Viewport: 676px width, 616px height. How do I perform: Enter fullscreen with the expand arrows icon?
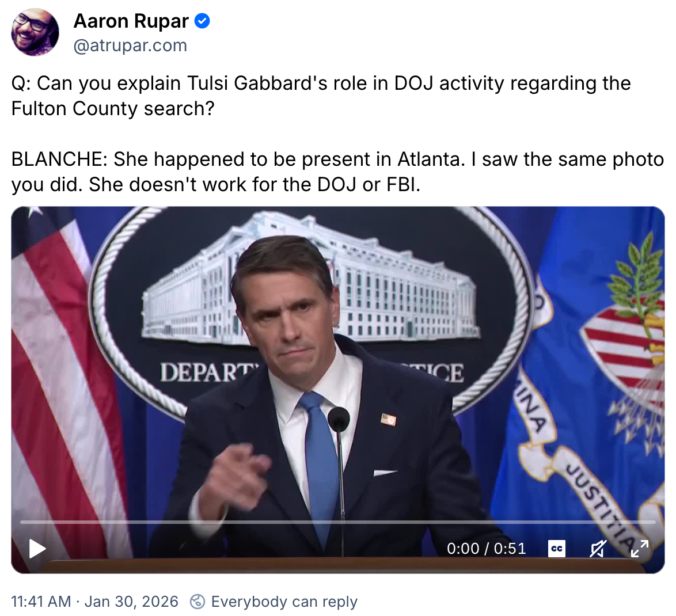[639, 549]
